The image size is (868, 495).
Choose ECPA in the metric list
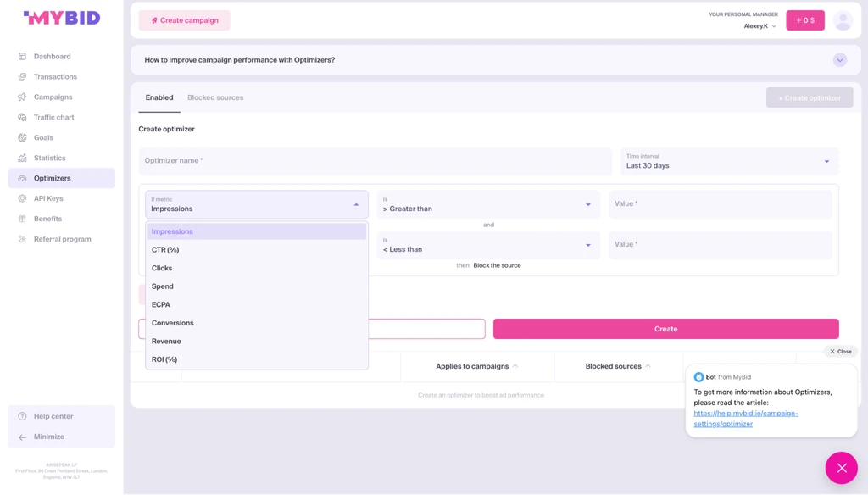[x=256, y=304]
